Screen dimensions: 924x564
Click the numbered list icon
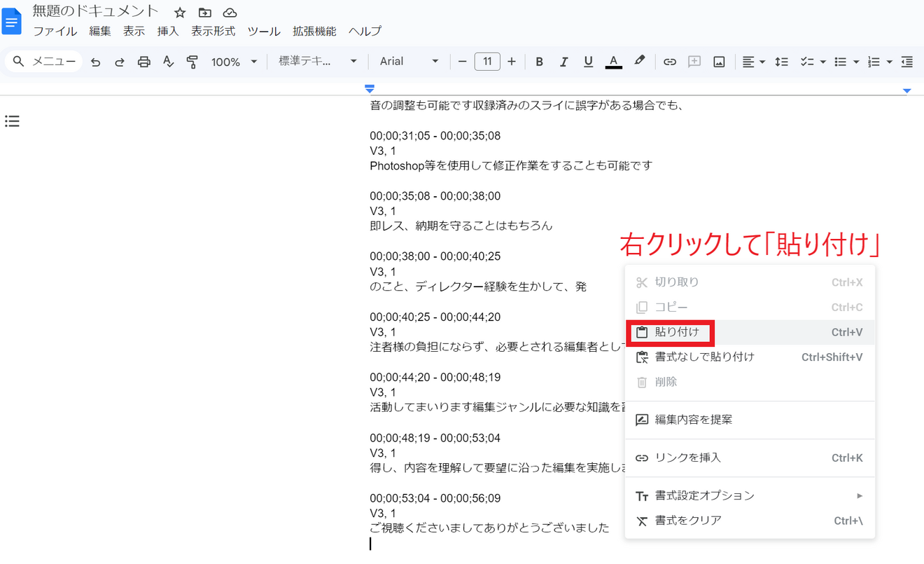[874, 62]
